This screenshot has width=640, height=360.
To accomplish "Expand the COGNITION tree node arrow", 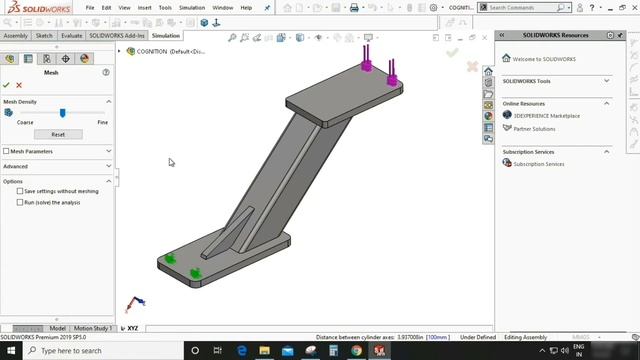I will (119, 51).
